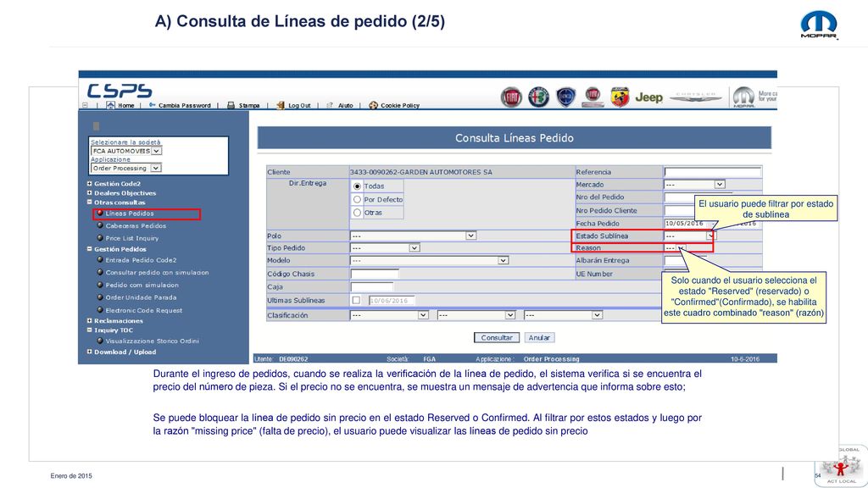Collapse the Inquiry TOC tree node
Screen dimensions: 868x488
pyautogui.click(x=89, y=330)
